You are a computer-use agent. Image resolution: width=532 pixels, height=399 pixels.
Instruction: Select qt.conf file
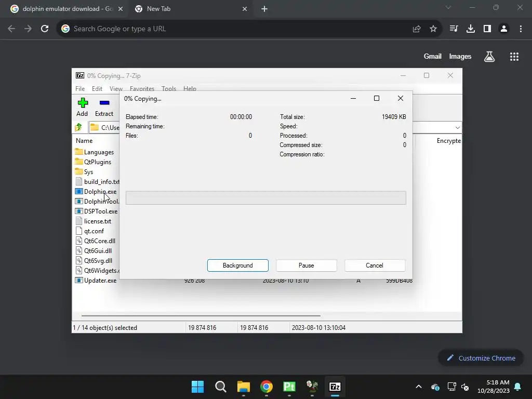(89, 231)
